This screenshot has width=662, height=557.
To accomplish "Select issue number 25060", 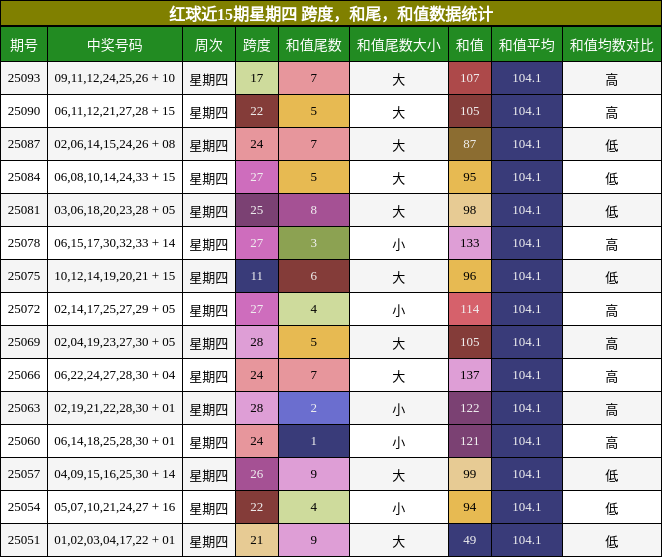I will pos(24,441).
